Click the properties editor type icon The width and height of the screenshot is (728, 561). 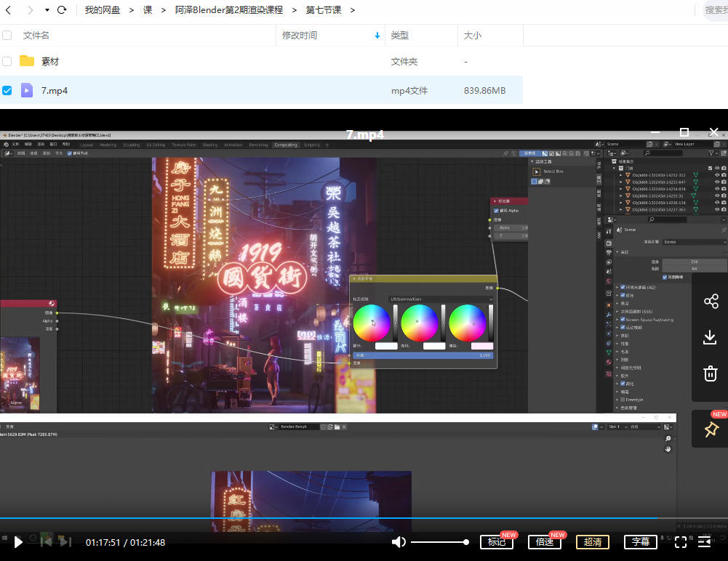612,219
